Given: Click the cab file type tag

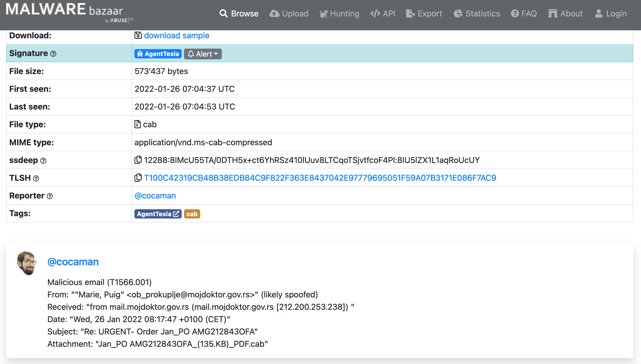Looking at the screenshot, I should pos(191,214).
